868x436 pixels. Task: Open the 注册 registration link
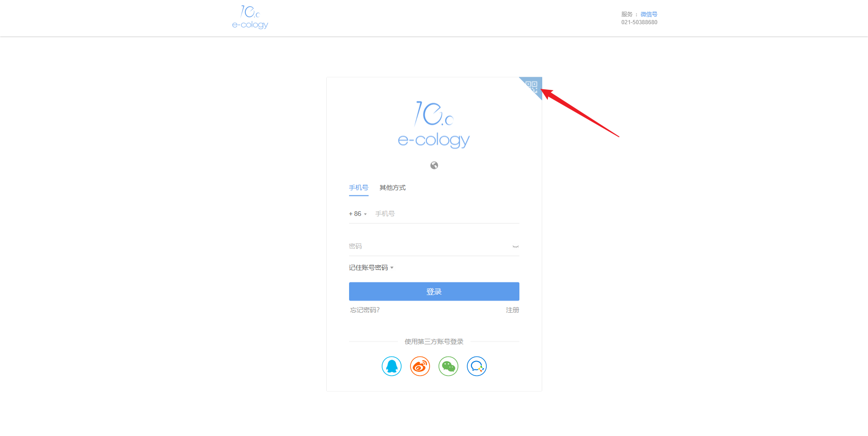tap(512, 310)
